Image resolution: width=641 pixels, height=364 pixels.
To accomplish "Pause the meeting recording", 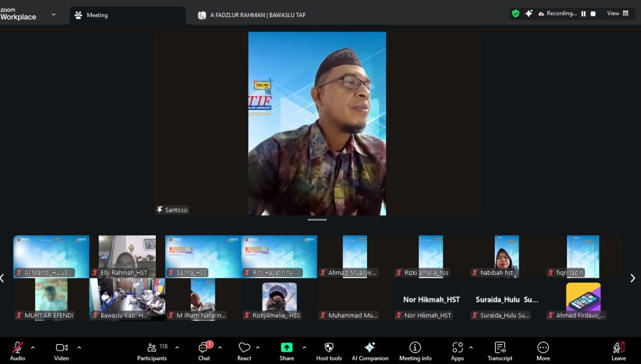I will pos(583,14).
